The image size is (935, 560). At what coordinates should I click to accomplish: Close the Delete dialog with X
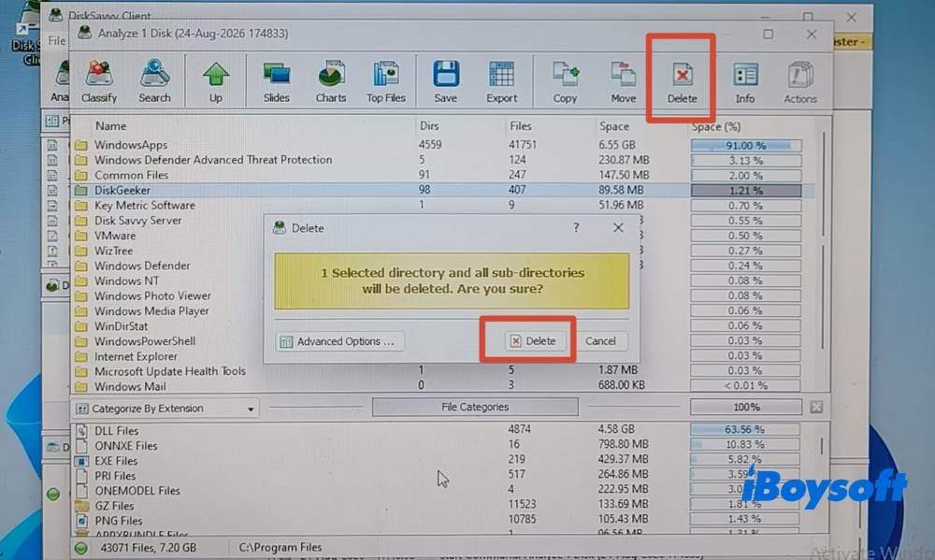click(618, 228)
